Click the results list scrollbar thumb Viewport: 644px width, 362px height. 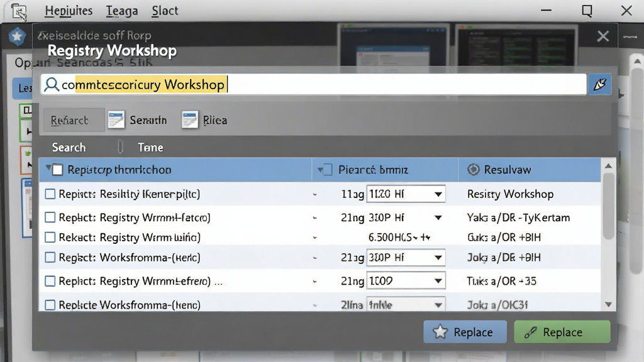tap(608, 206)
